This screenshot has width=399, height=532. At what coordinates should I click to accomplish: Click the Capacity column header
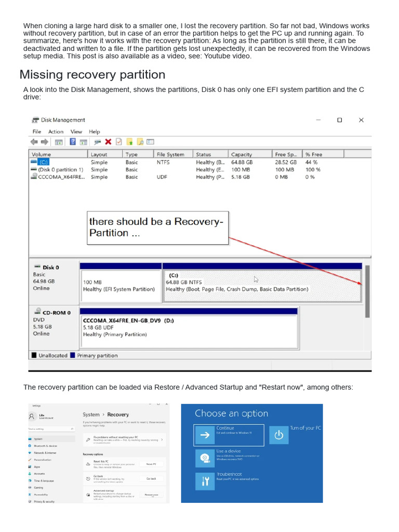coord(250,154)
